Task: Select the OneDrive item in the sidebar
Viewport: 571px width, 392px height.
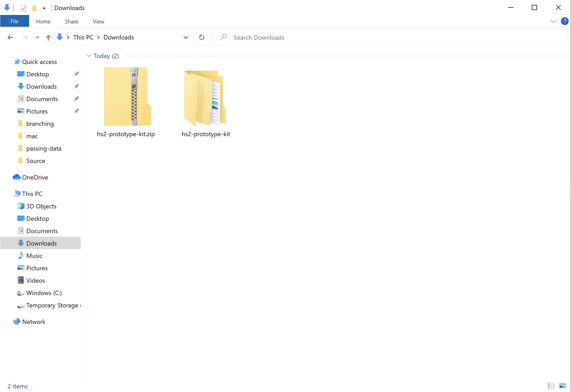Action: click(x=35, y=177)
